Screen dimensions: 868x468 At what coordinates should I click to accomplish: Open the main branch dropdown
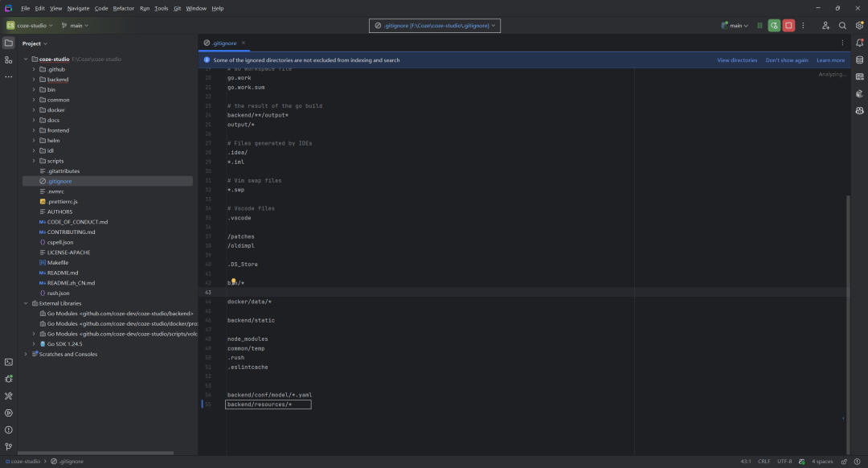pyautogui.click(x=75, y=26)
